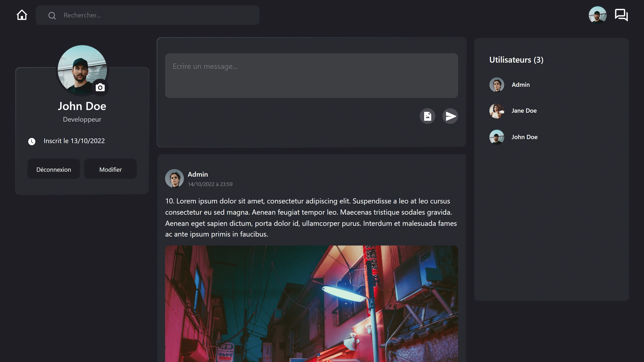644x362 pixels.
Task: Open the messages chat bubbles icon
Action: point(621,15)
